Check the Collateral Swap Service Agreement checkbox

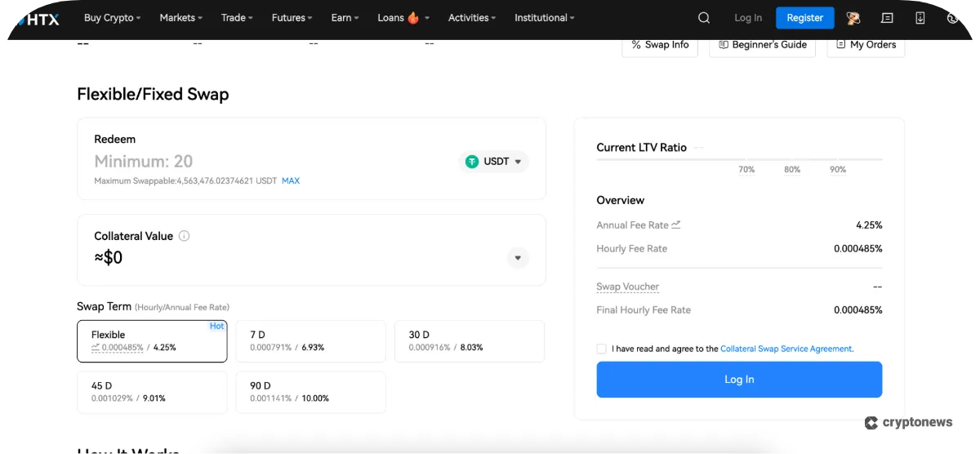(602, 349)
